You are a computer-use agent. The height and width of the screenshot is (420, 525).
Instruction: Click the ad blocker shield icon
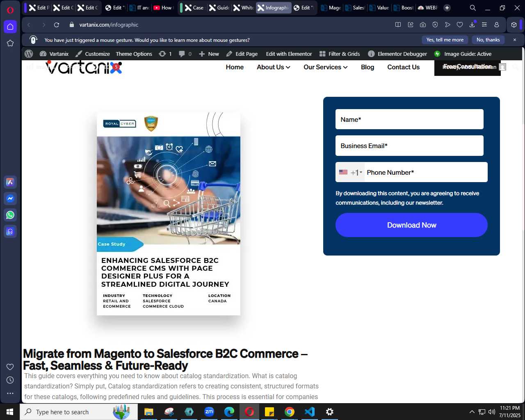(x=435, y=25)
